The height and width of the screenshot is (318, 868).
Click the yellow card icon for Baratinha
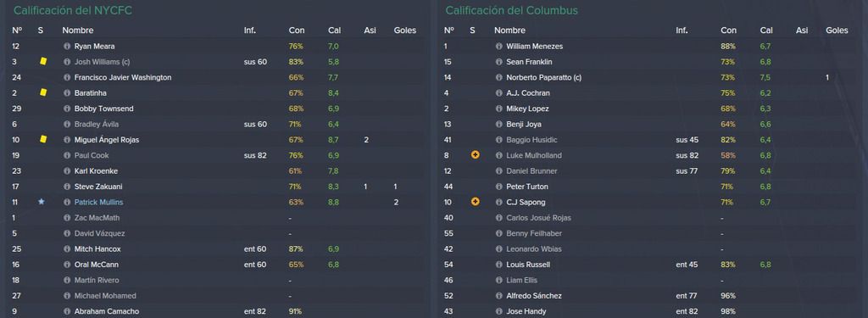[42, 92]
